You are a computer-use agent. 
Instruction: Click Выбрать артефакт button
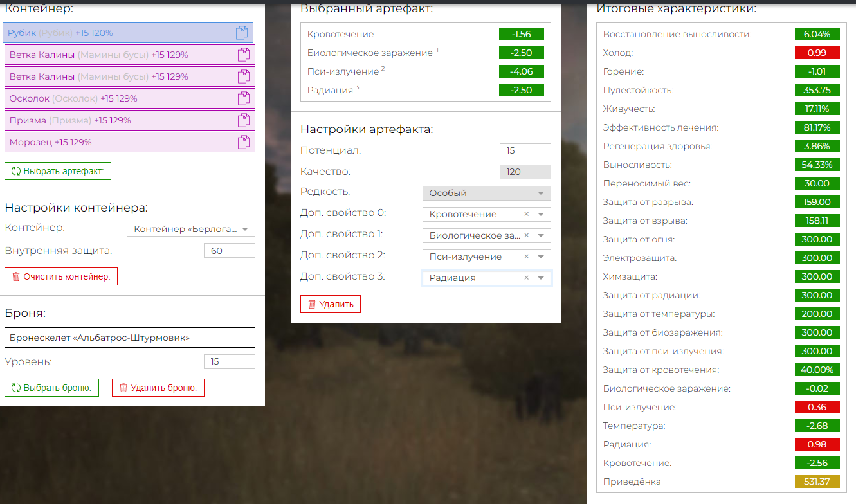point(58,171)
